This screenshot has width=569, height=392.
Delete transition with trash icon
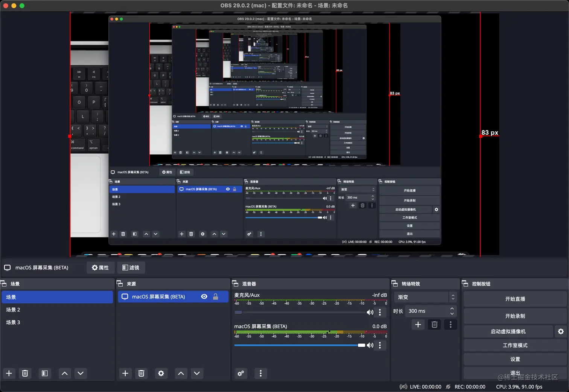click(434, 324)
